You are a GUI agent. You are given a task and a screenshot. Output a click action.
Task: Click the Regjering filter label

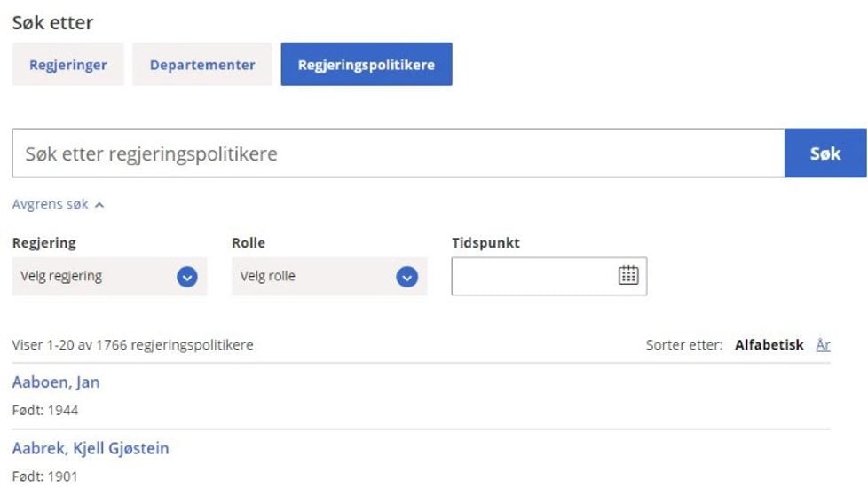coord(44,243)
